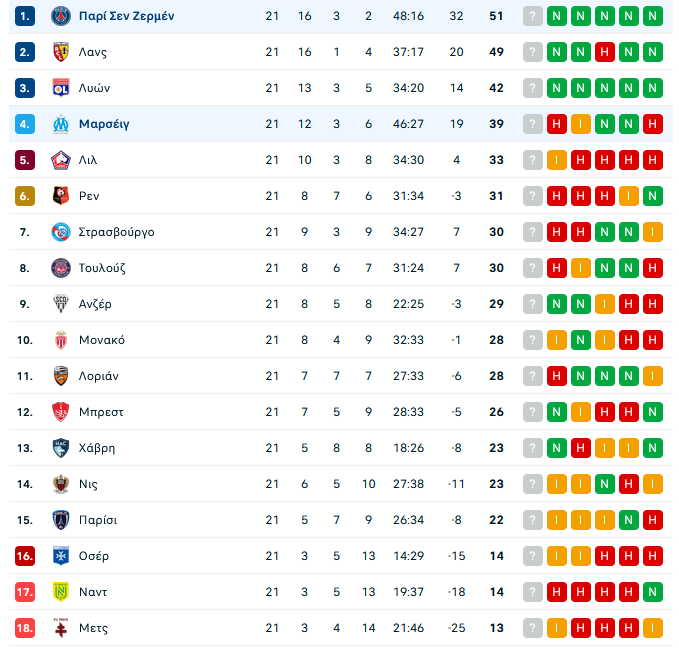Click the Nantes yellow club crest
Screen dimensions: 679x653
61,592
